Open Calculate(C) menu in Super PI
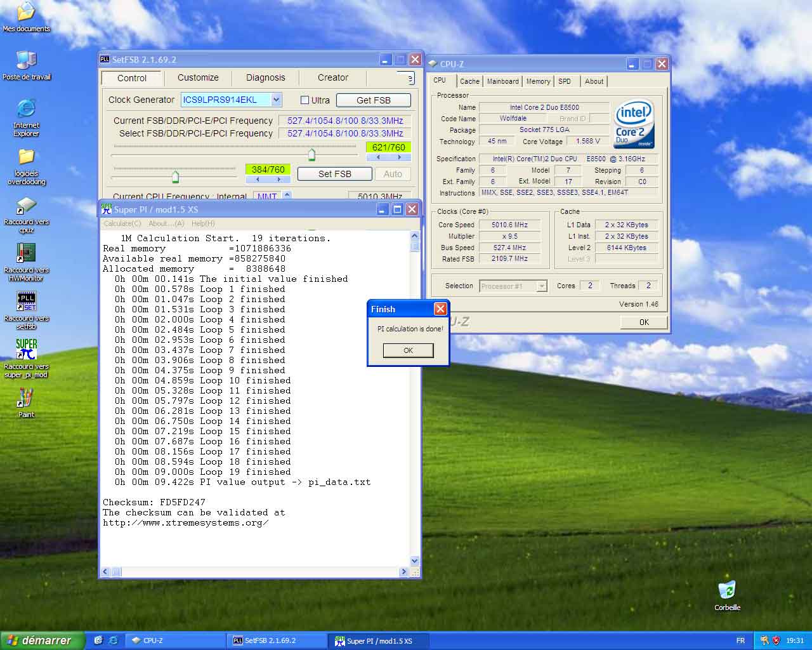Screen dimensions: 812x650 point(122,223)
